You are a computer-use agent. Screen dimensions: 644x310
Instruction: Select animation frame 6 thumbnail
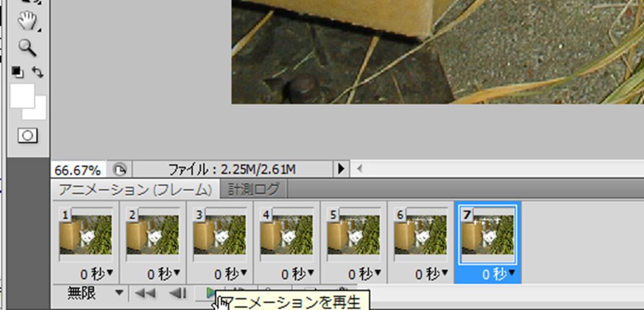pos(420,234)
